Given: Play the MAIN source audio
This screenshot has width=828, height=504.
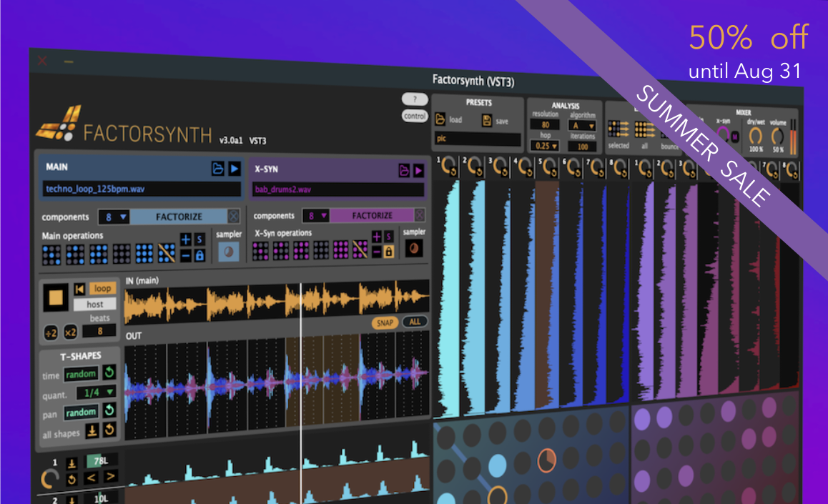Looking at the screenshot, I should [x=235, y=169].
